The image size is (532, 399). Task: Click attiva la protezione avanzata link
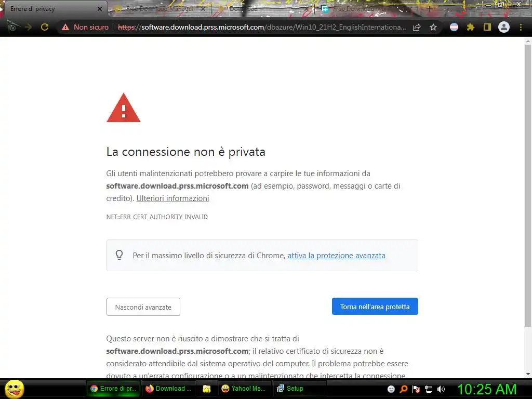(336, 256)
